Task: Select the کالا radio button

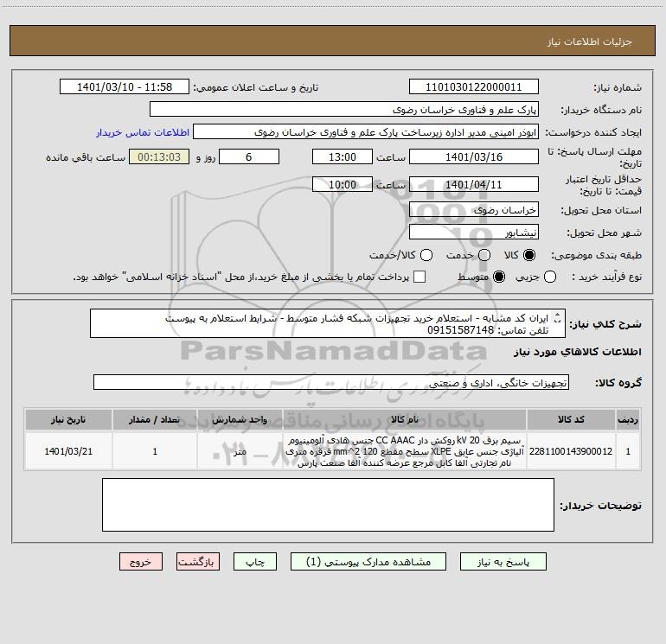Action: click(529, 255)
